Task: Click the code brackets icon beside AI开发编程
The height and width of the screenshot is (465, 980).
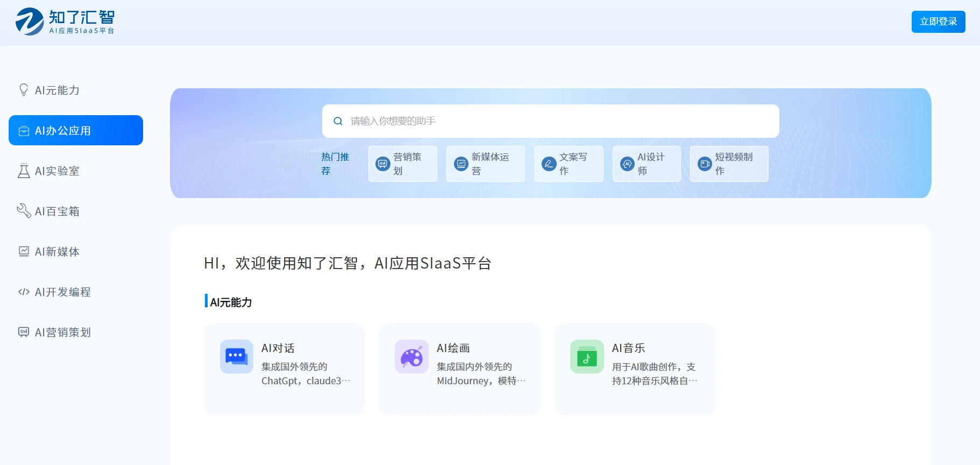Action: click(x=24, y=292)
